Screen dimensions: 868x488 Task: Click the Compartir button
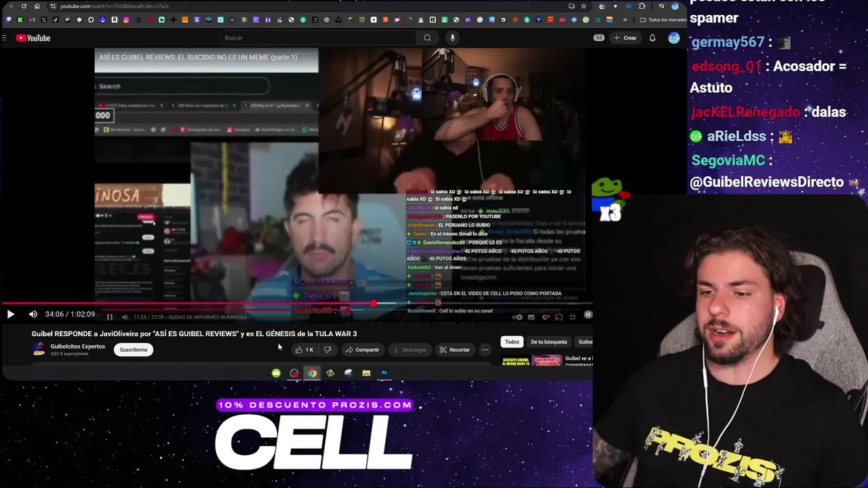[x=362, y=350]
